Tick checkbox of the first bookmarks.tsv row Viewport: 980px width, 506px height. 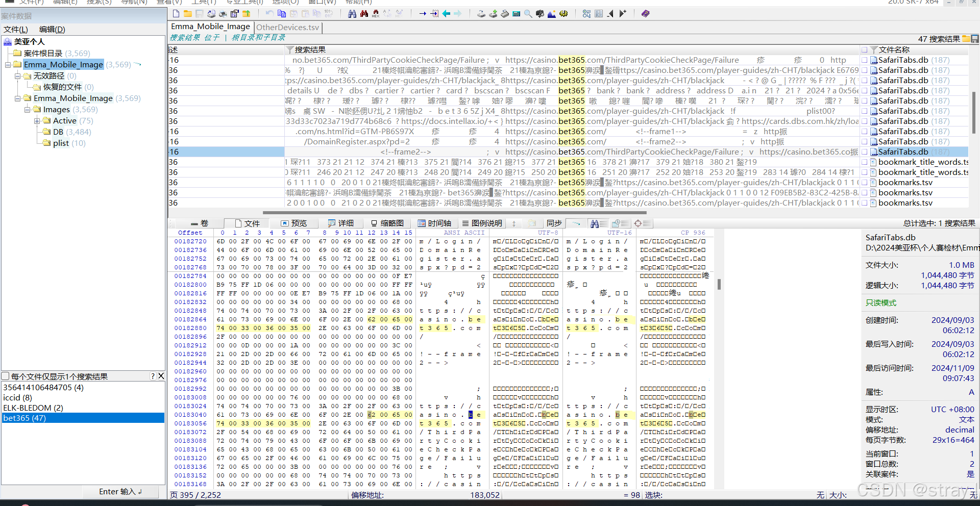(864, 183)
